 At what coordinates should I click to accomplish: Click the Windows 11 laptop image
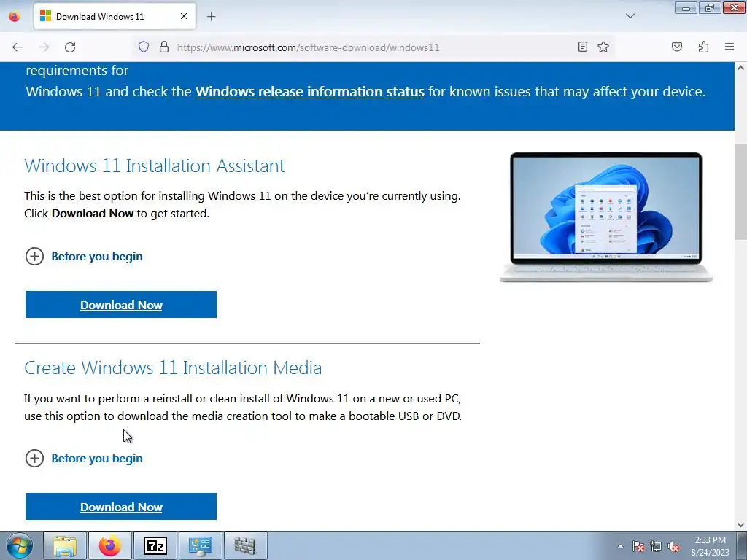pyautogui.click(x=605, y=217)
